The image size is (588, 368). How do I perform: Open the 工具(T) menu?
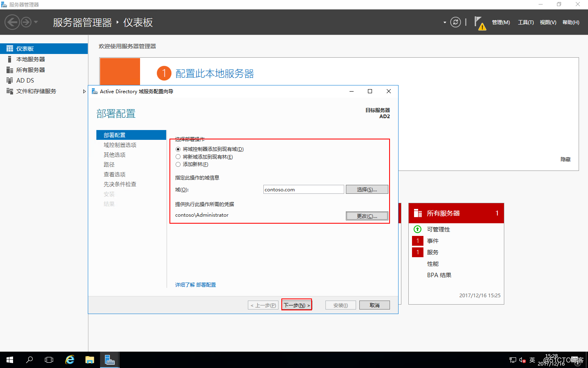pos(526,22)
